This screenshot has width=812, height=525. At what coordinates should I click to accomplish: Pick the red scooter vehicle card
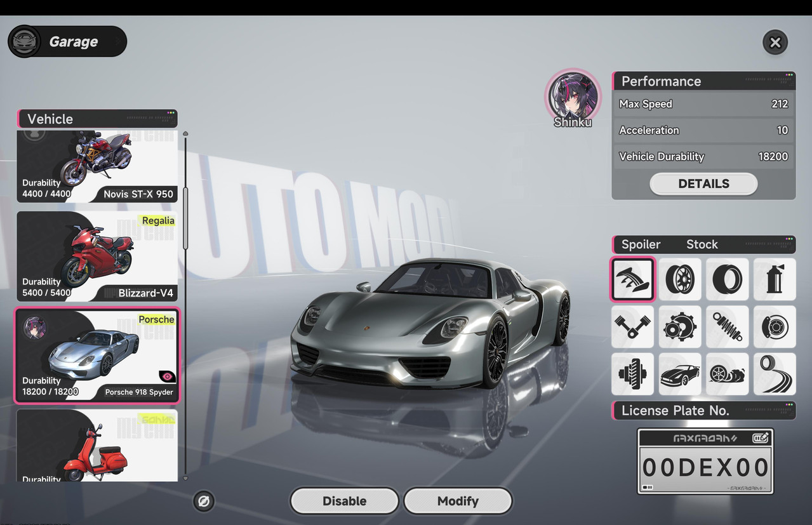[97, 445]
